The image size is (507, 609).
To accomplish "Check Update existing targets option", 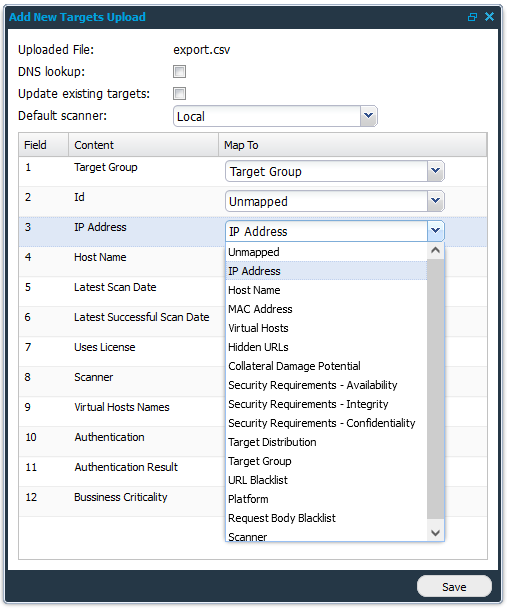I will coord(179,94).
